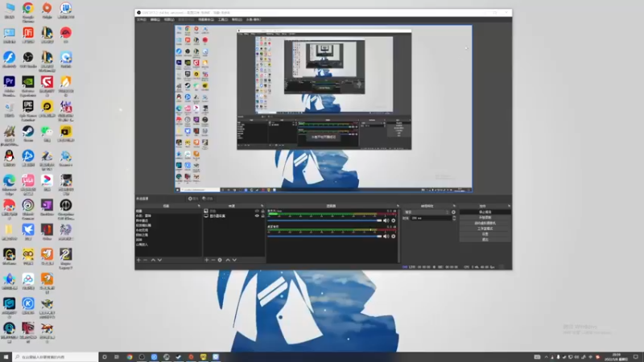Click the Exit button in Controls panel

485,240
